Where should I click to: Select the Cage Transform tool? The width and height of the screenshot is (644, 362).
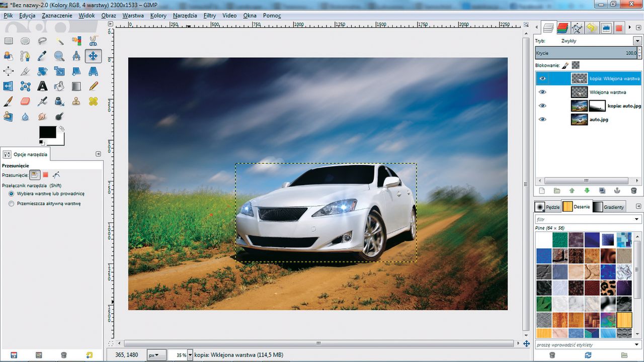click(25, 86)
